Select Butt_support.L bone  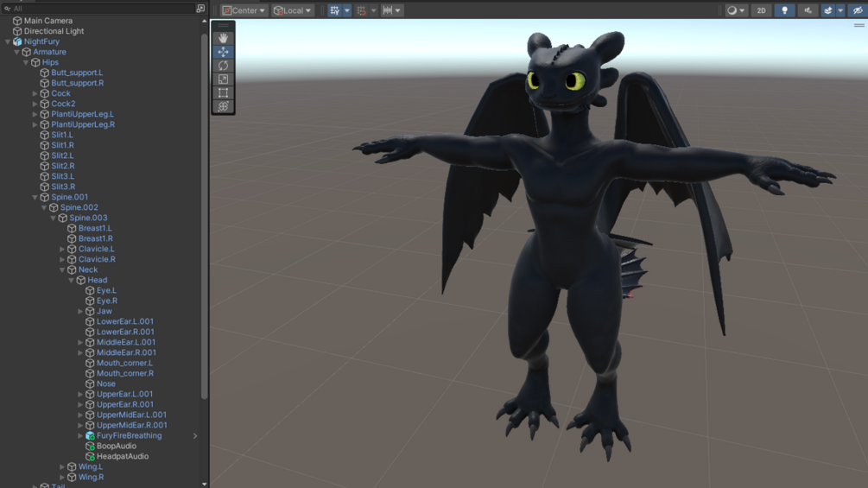pyautogui.click(x=77, y=73)
